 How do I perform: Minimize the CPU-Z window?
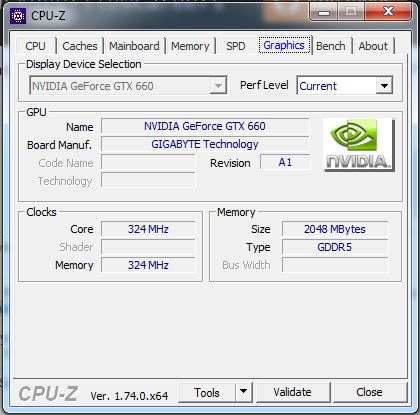[x=324, y=13]
